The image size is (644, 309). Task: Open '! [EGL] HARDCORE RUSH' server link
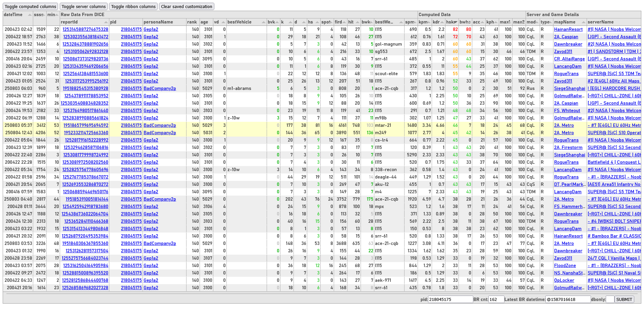(614, 89)
